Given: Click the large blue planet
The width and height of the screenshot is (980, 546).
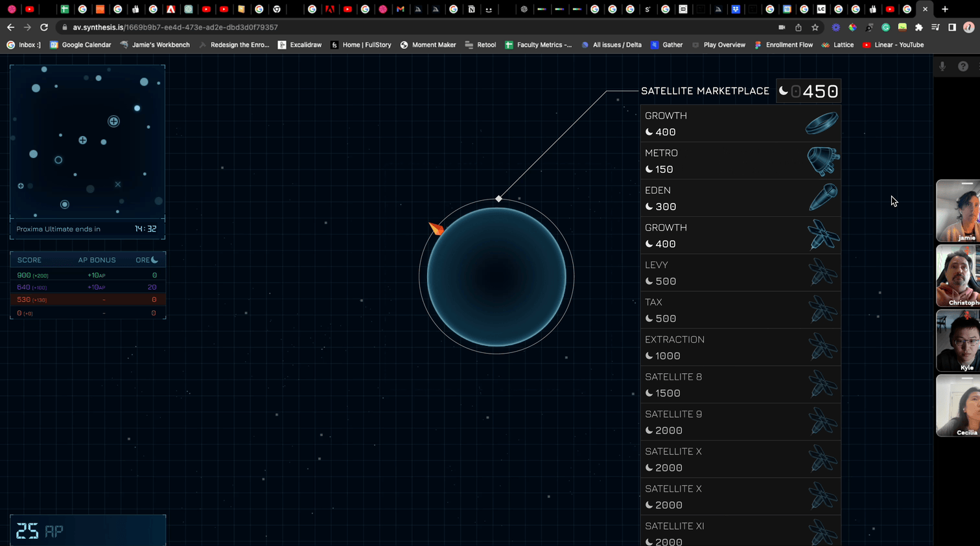Looking at the screenshot, I should pyautogui.click(x=496, y=277).
